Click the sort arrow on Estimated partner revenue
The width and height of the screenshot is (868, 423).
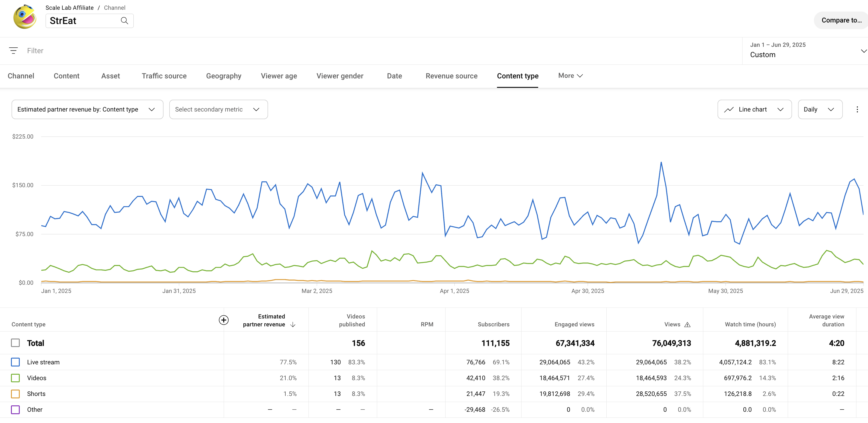pyautogui.click(x=293, y=324)
